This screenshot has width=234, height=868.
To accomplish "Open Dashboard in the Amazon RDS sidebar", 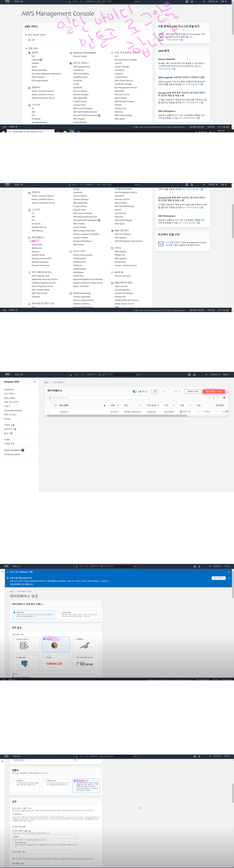I will 9,390.
